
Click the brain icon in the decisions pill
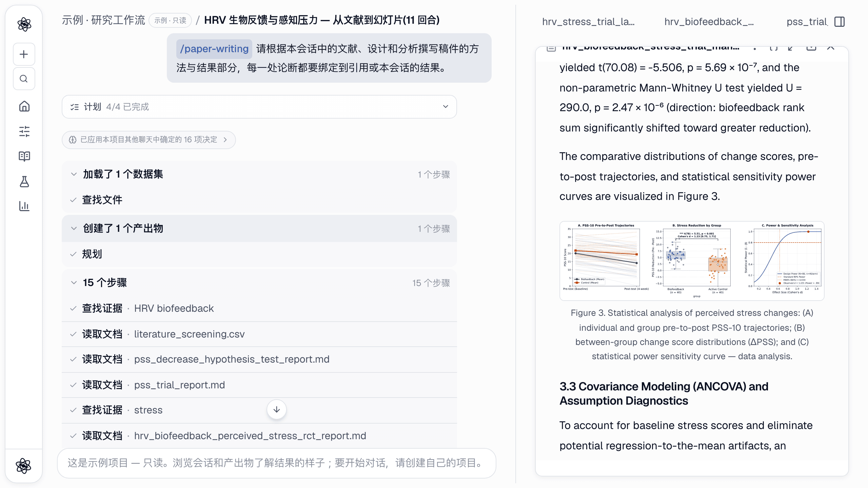(x=73, y=140)
